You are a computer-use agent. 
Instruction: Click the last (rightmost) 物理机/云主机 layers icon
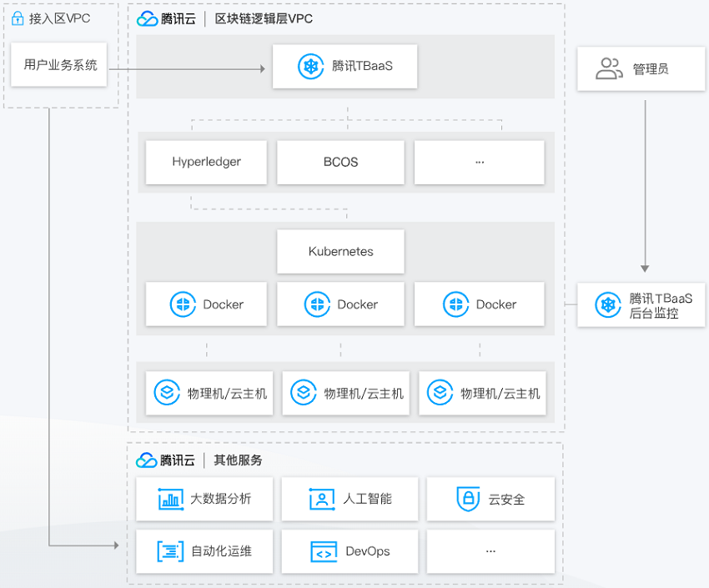pos(440,392)
